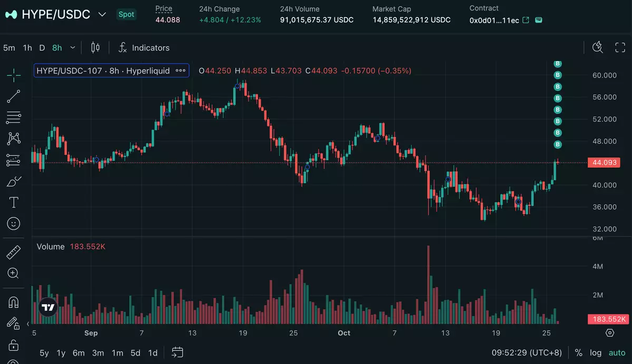Open the Indicators panel
This screenshot has height=364, width=632.
(144, 48)
